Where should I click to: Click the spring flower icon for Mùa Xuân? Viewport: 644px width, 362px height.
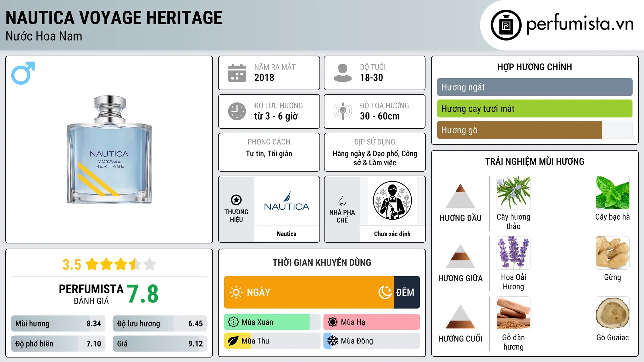tap(233, 322)
